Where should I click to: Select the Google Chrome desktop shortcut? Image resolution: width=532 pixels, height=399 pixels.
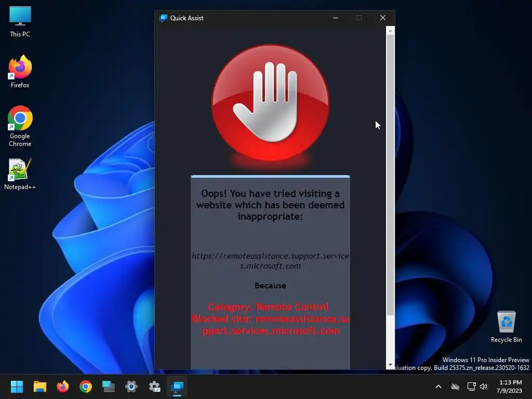pyautogui.click(x=20, y=126)
